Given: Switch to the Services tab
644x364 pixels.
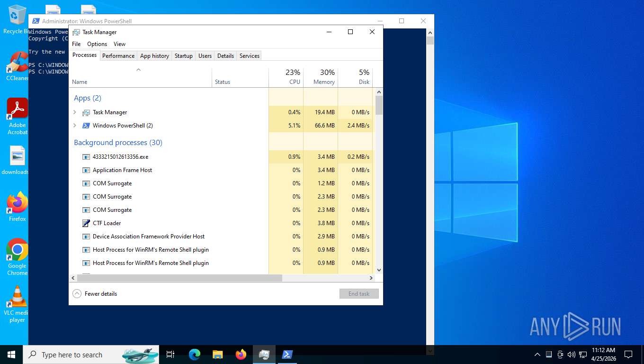Looking at the screenshot, I should pyautogui.click(x=250, y=56).
